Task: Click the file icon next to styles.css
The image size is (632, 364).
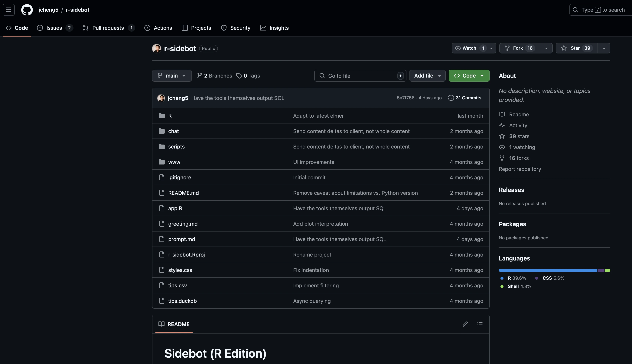Action: [x=162, y=270]
